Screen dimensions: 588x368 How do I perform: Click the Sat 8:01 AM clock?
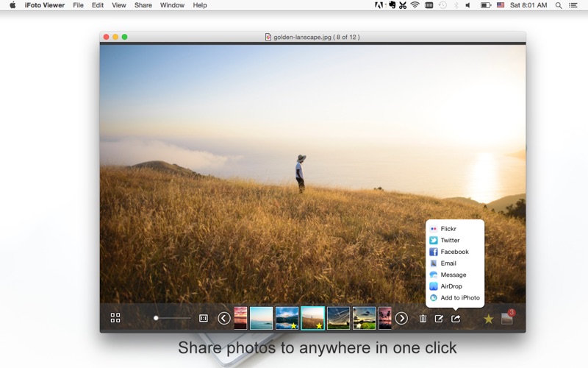tap(528, 5)
